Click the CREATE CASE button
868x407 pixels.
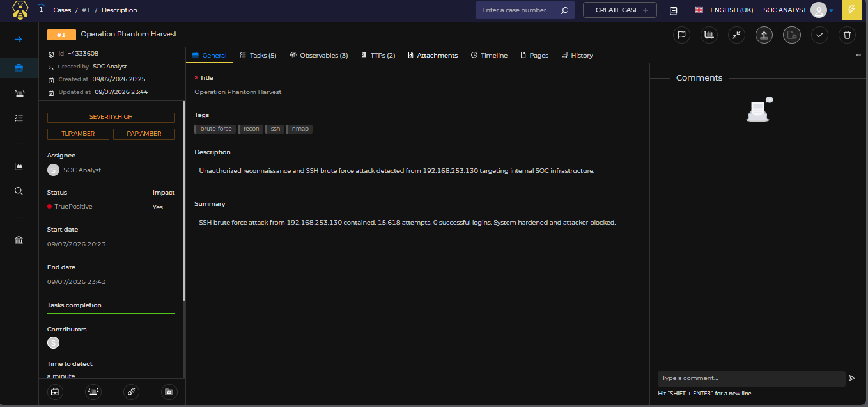click(620, 10)
